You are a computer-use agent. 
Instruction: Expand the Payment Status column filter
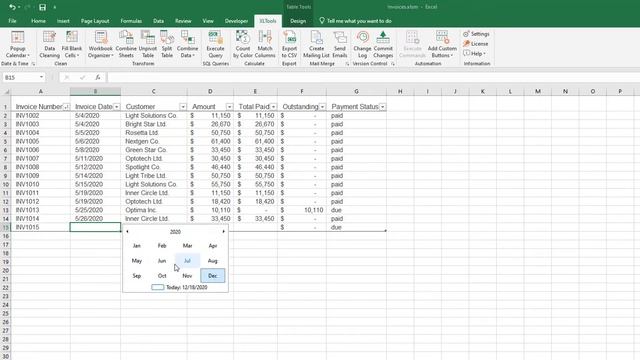point(382,107)
